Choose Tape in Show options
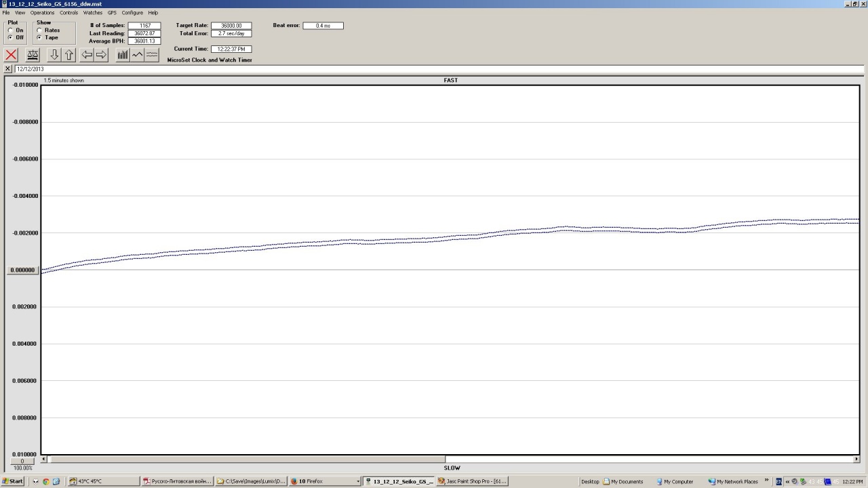 pyautogui.click(x=39, y=37)
